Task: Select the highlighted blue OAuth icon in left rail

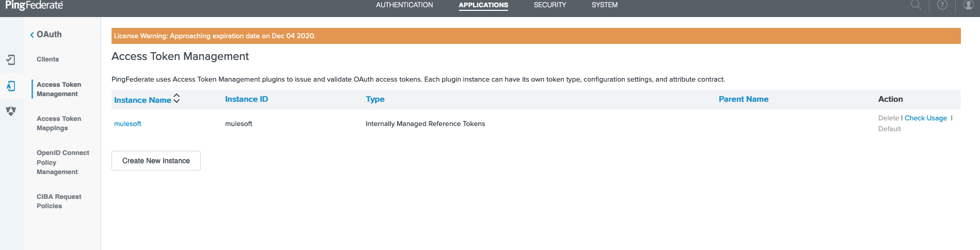Action: point(11,86)
